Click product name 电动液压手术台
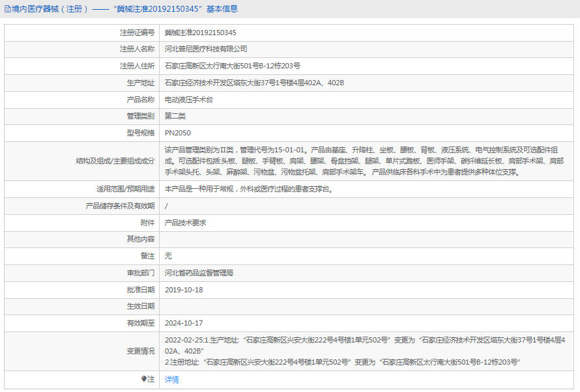This screenshot has height=392, width=580. click(188, 100)
